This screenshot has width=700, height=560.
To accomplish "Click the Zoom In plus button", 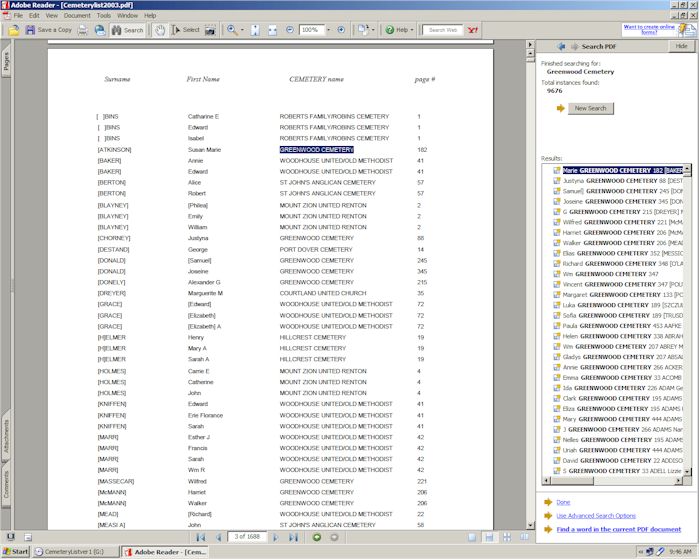I will tap(341, 30).
